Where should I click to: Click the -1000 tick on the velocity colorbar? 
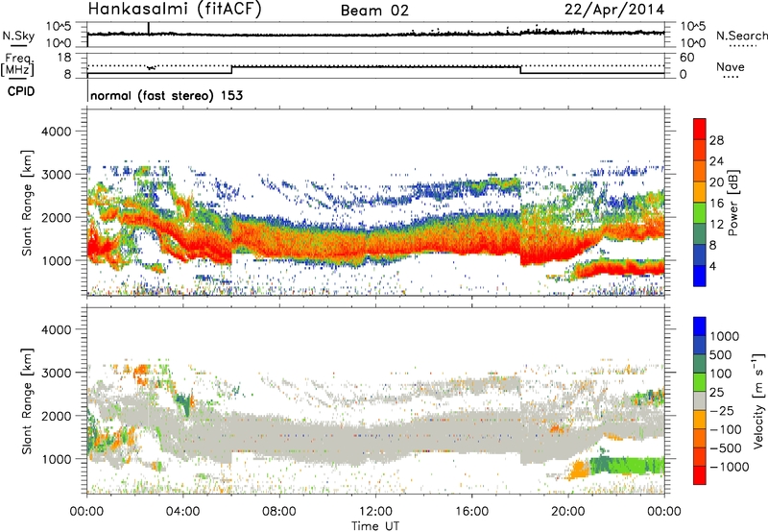[729, 467]
